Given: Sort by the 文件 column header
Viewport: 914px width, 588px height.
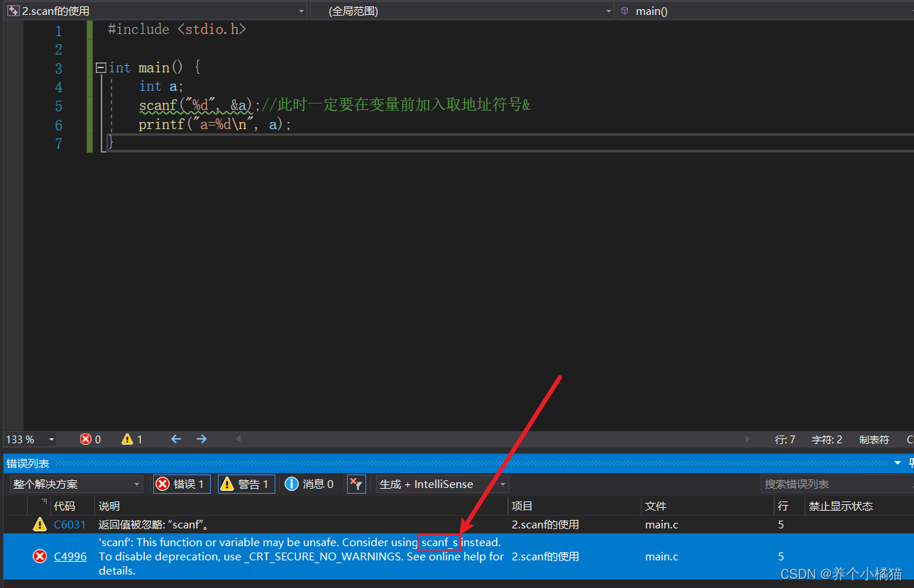Looking at the screenshot, I should [x=707, y=506].
